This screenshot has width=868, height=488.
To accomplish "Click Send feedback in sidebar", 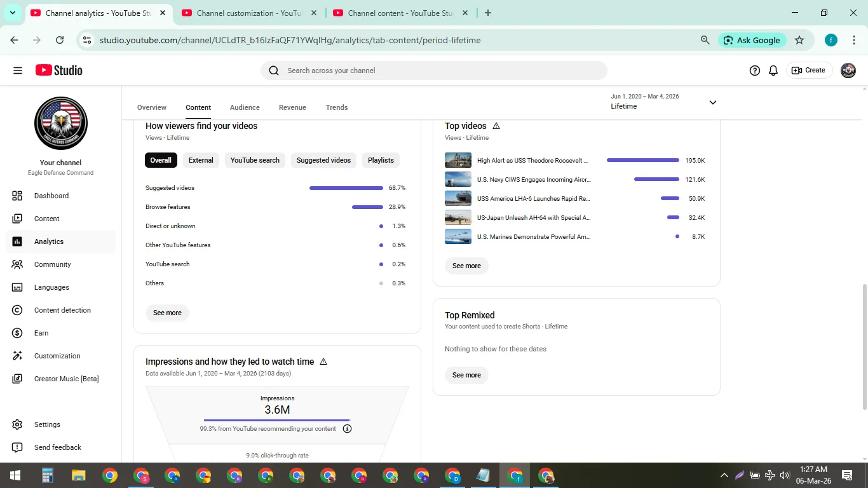I will point(60,447).
